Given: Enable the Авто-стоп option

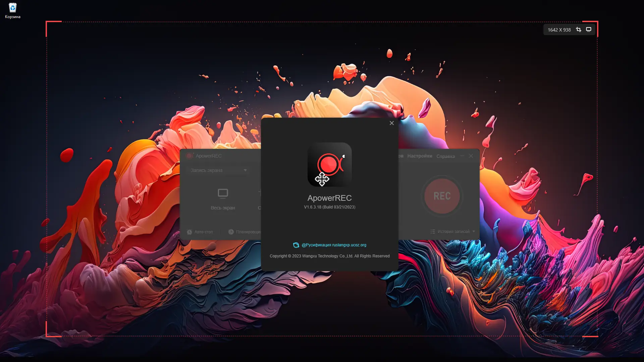Looking at the screenshot, I should click(200, 232).
